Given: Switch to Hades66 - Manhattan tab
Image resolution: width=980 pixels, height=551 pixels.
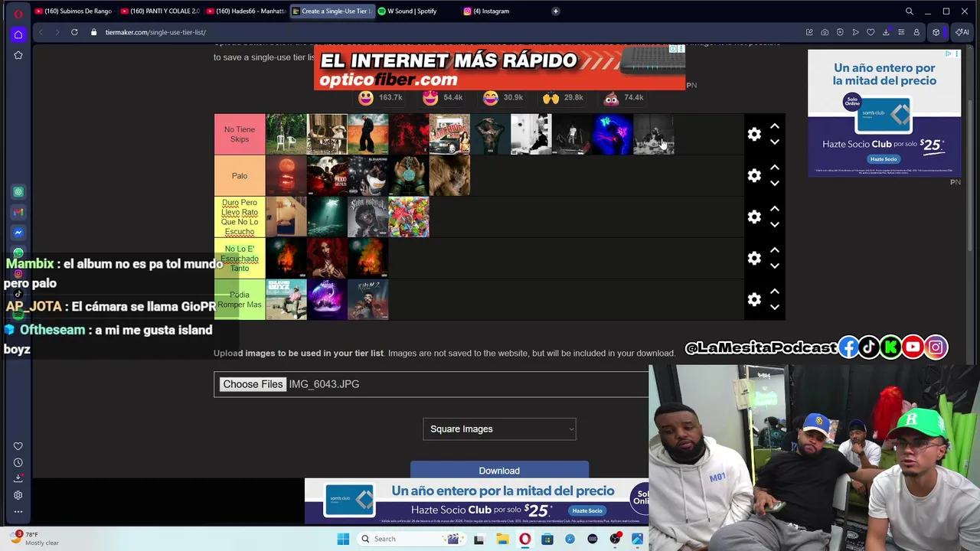Looking at the screenshot, I should click(x=245, y=11).
